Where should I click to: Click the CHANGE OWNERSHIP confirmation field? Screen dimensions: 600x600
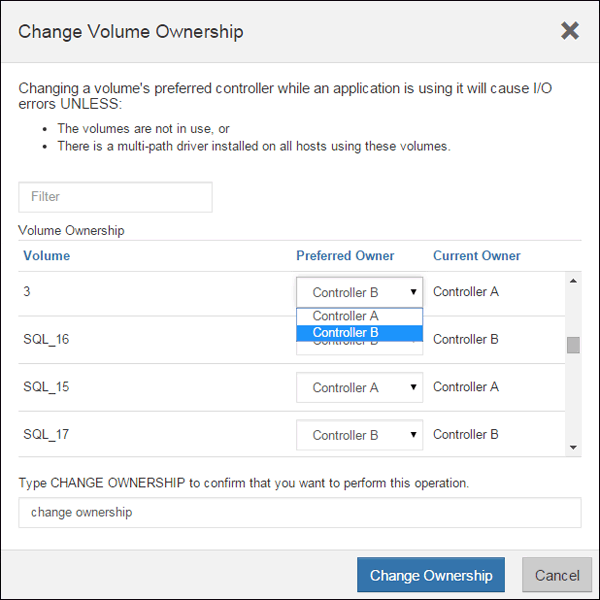[x=299, y=513]
